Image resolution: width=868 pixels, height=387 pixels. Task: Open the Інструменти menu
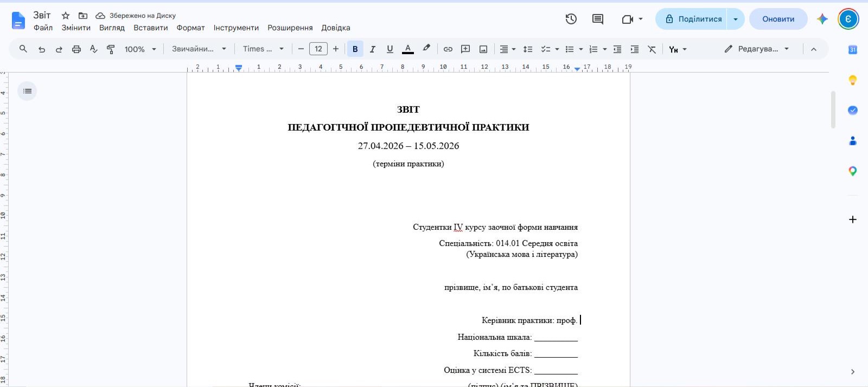[236, 28]
